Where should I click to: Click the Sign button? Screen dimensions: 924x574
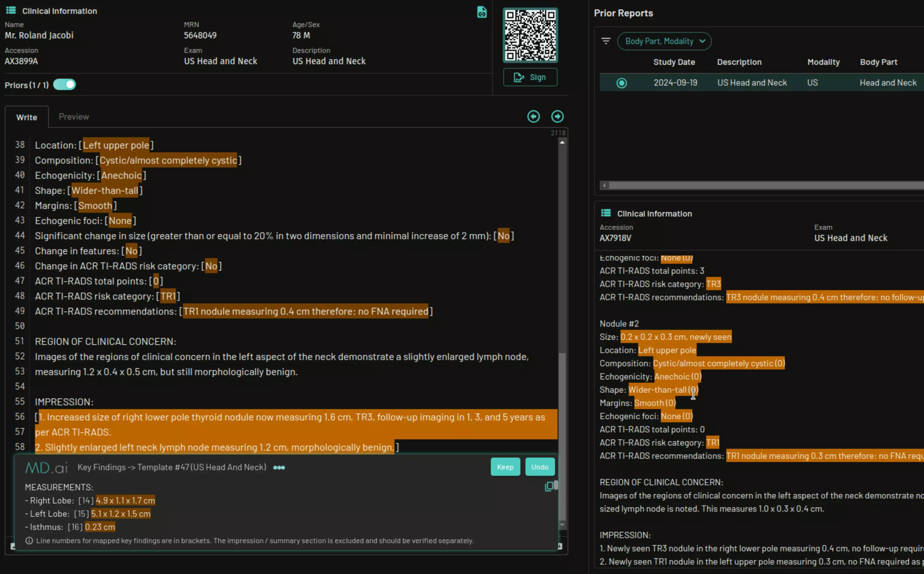[x=530, y=77]
